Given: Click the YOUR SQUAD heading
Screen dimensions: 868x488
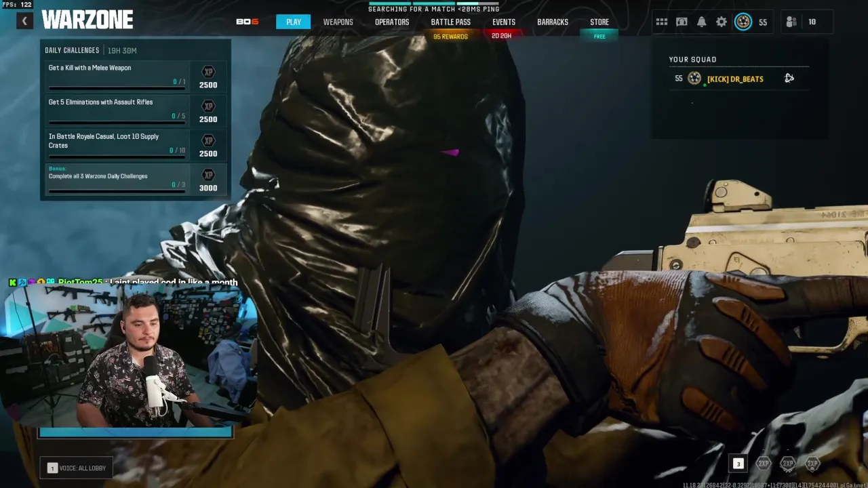Looking at the screenshot, I should click(x=692, y=60).
